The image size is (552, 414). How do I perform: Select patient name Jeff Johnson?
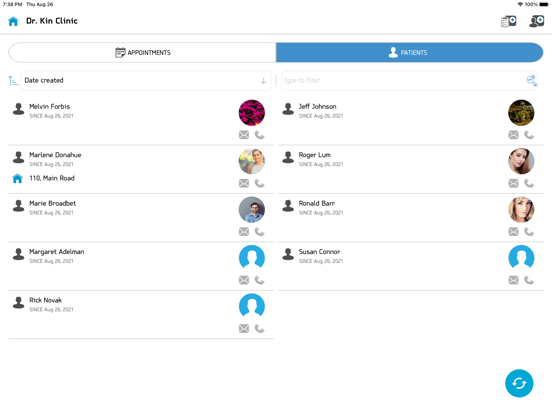(318, 106)
